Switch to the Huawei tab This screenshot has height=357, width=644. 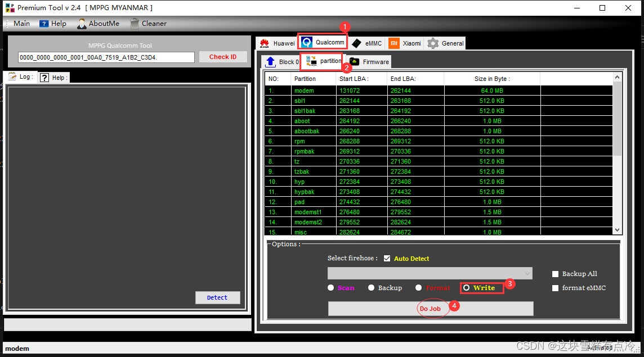click(277, 43)
